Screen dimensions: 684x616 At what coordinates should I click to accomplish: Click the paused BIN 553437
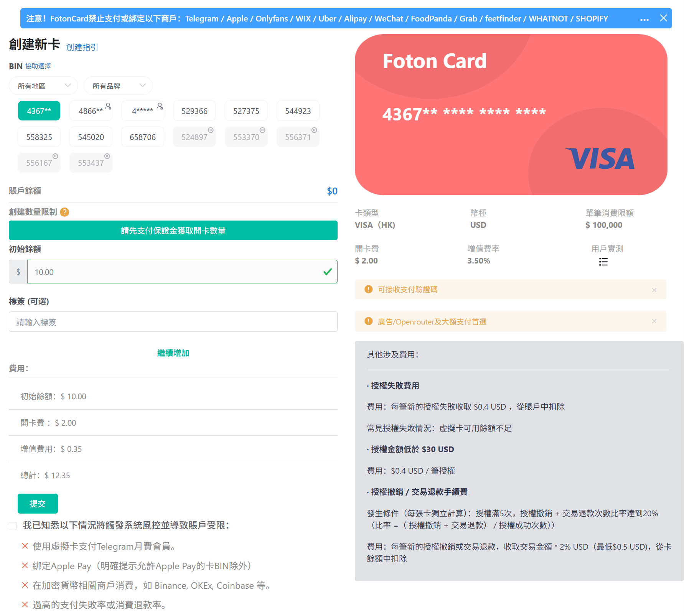91,163
